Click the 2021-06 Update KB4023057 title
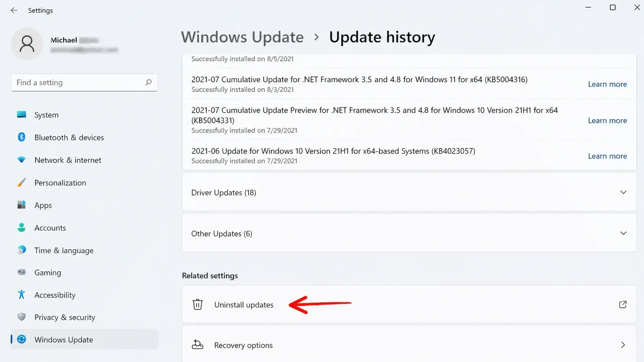Viewport: 644px width, 362px height. point(333,151)
